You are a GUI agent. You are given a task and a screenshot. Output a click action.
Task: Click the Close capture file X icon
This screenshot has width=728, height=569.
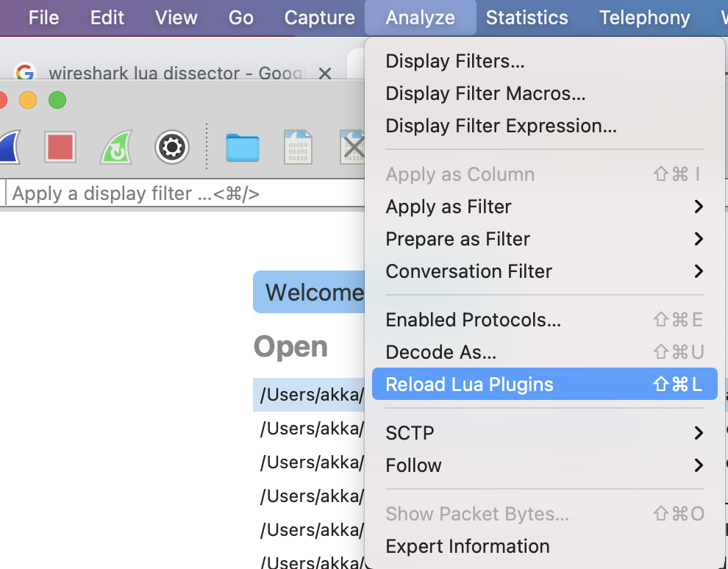click(351, 148)
